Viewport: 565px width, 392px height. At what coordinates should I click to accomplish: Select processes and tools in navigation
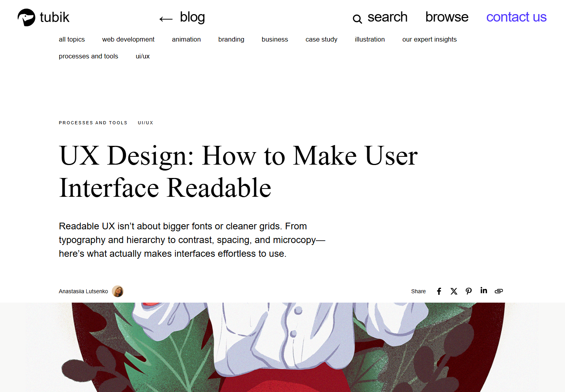click(x=88, y=56)
